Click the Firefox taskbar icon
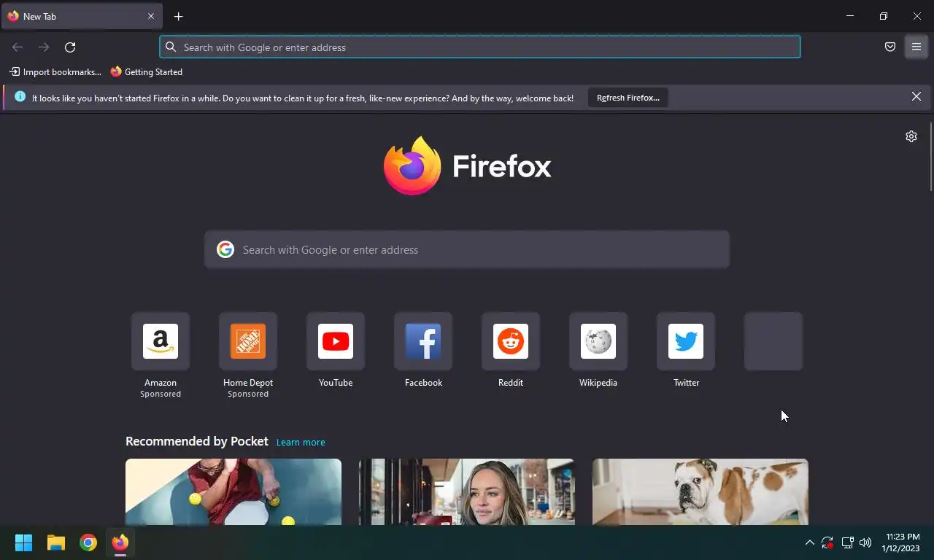This screenshot has height=560, width=934. pos(120,542)
